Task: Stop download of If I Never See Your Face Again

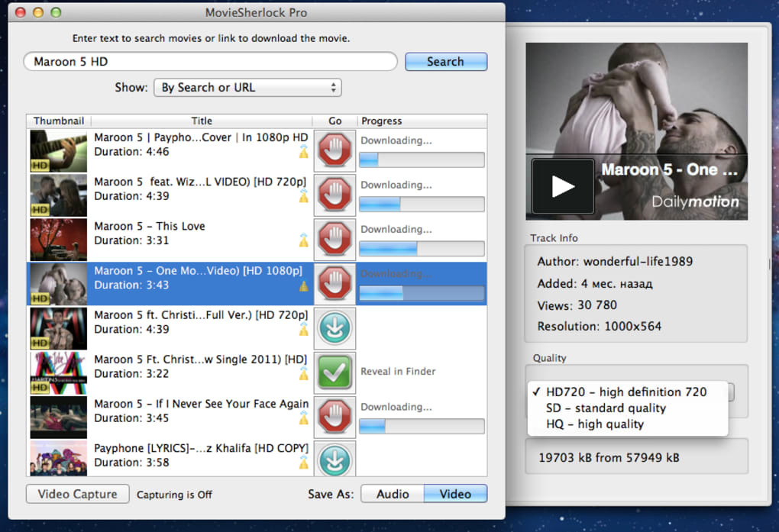Action: [335, 416]
